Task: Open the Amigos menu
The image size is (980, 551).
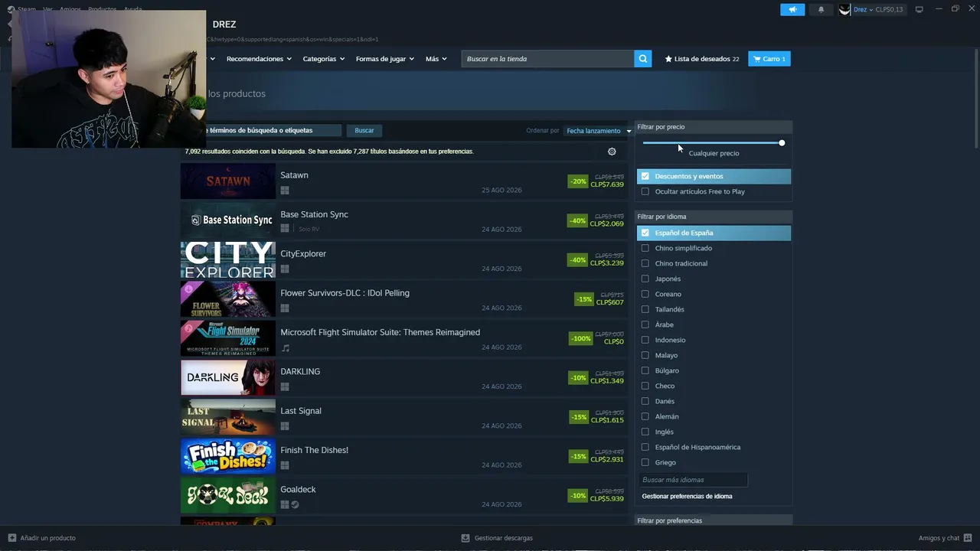Action: [70, 9]
